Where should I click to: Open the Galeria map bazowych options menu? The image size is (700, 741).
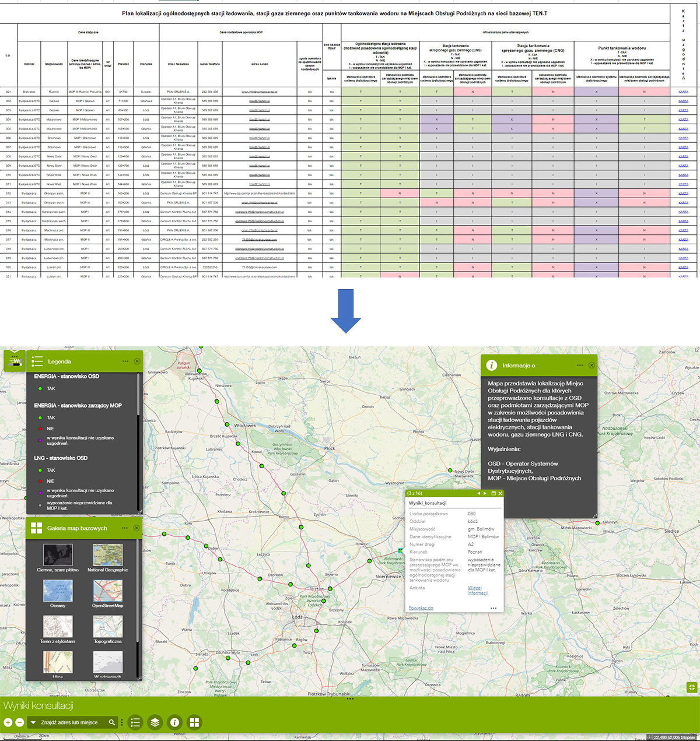125,528
